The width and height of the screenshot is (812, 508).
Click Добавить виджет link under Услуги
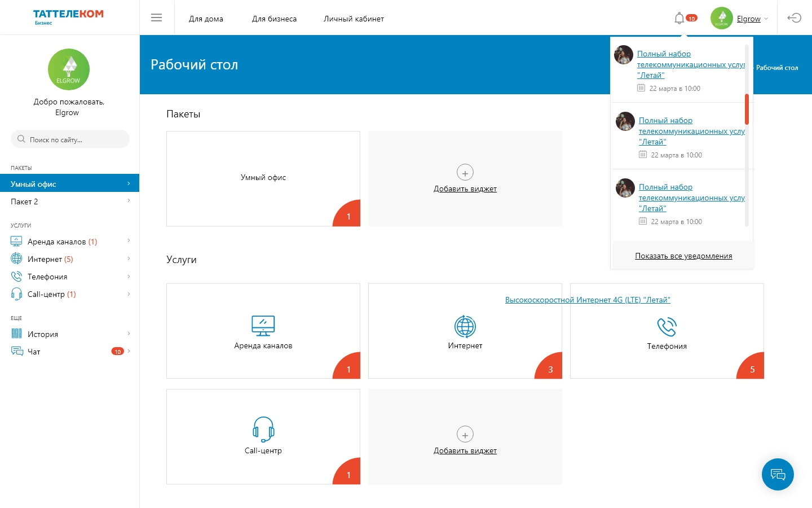click(x=465, y=450)
